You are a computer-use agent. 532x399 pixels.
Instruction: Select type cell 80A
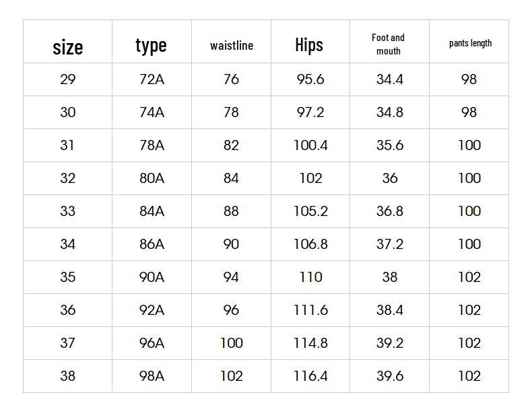[152, 178]
